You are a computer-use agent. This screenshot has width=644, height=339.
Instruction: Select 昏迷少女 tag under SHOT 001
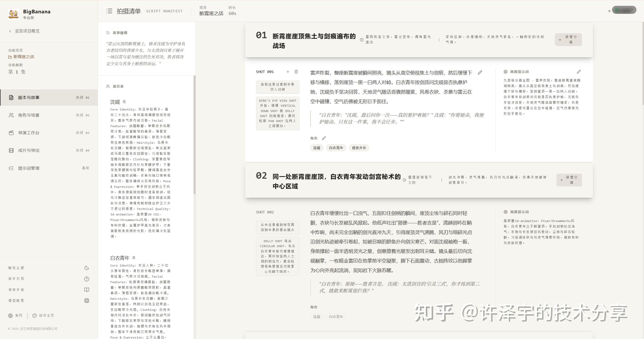[359, 148]
